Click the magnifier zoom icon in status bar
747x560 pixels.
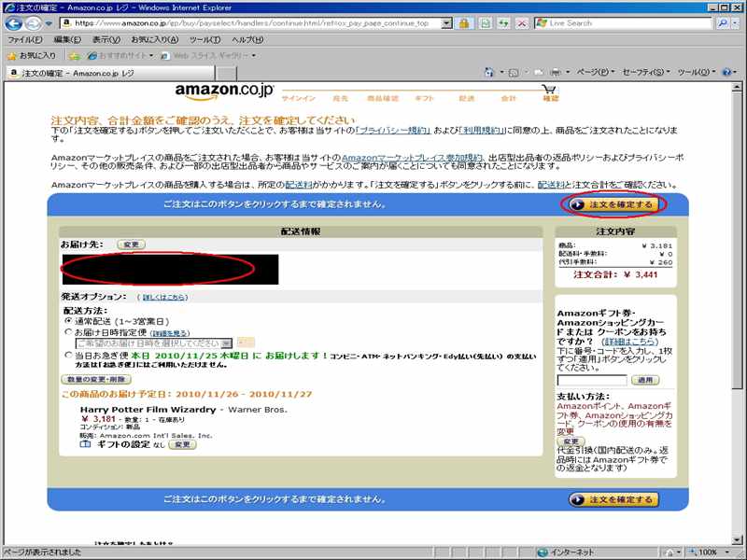pyautogui.click(x=692, y=553)
